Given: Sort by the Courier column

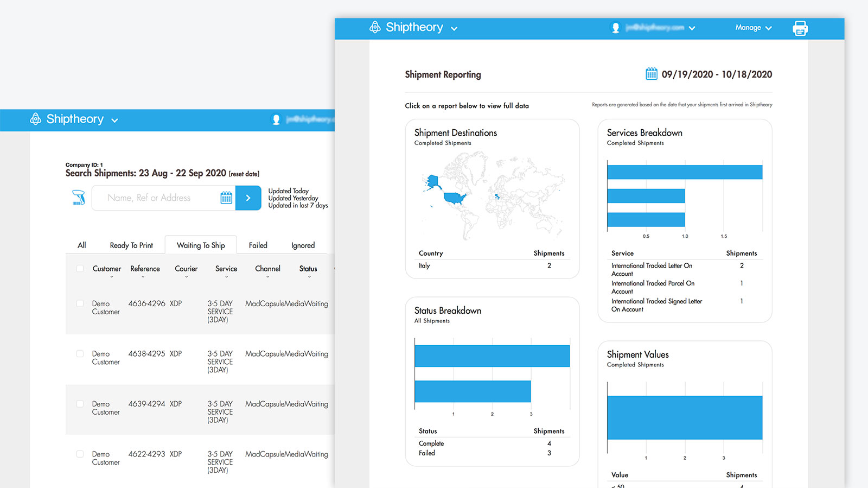Looking at the screenshot, I should [x=186, y=269].
